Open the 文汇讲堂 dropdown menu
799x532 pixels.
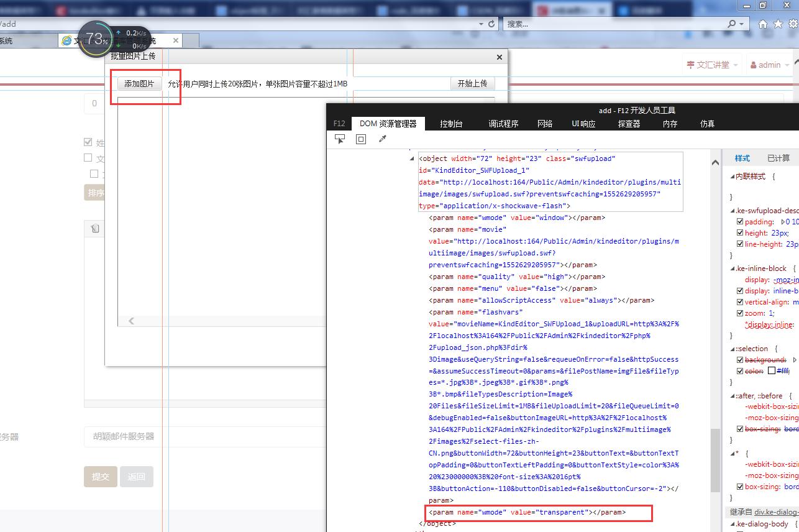(x=712, y=65)
